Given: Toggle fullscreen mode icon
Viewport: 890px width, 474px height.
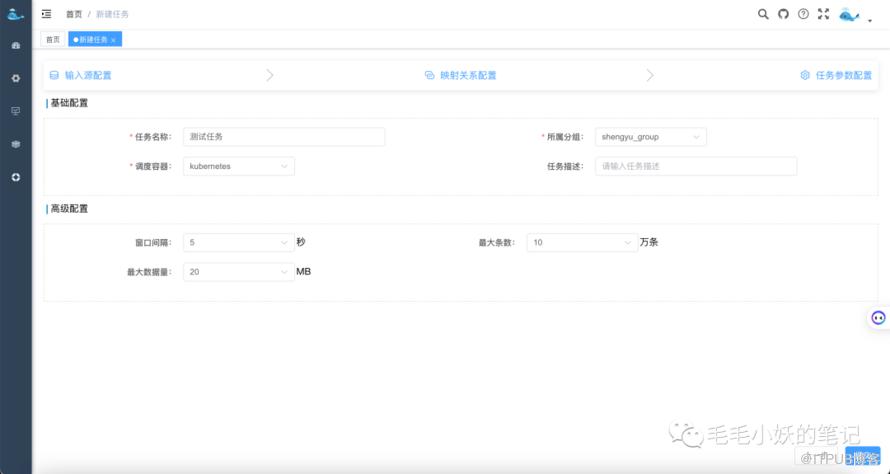Looking at the screenshot, I should pos(824,14).
